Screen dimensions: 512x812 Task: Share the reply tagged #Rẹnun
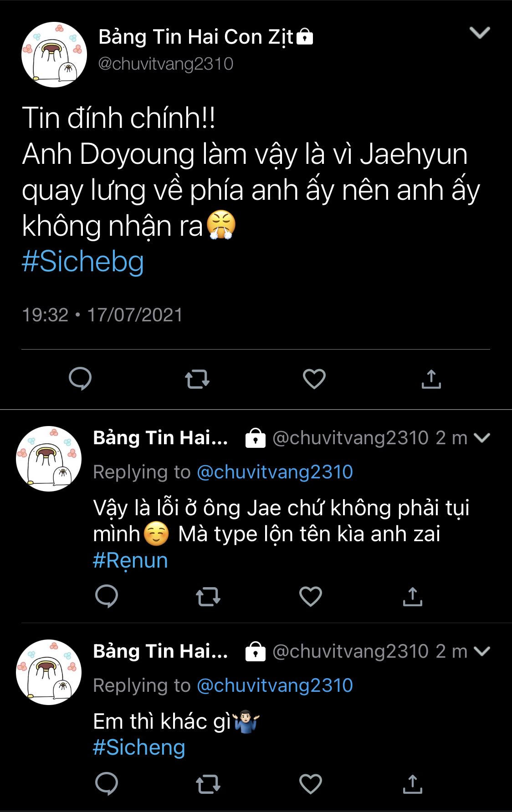pos(413,596)
